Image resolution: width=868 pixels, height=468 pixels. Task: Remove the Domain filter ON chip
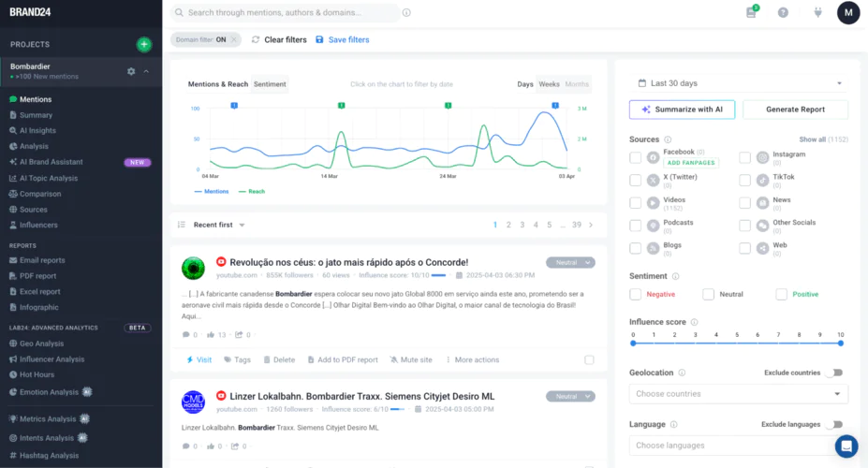[x=233, y=40]
